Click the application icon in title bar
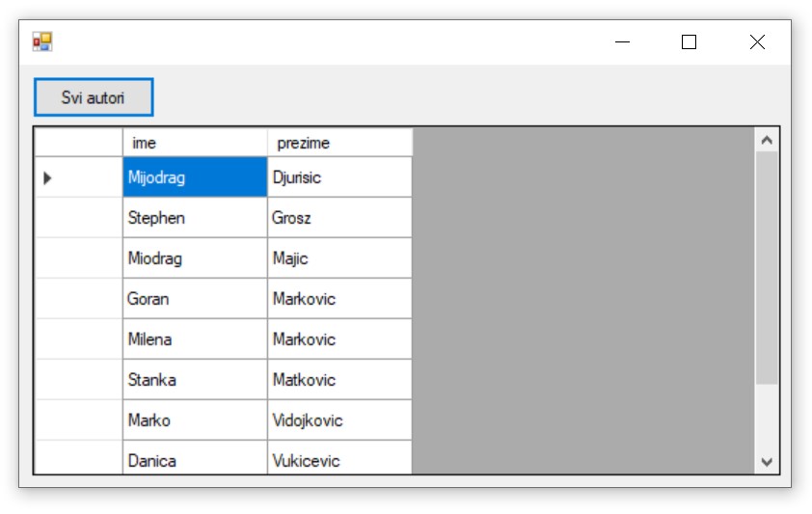 pos(42,41)
